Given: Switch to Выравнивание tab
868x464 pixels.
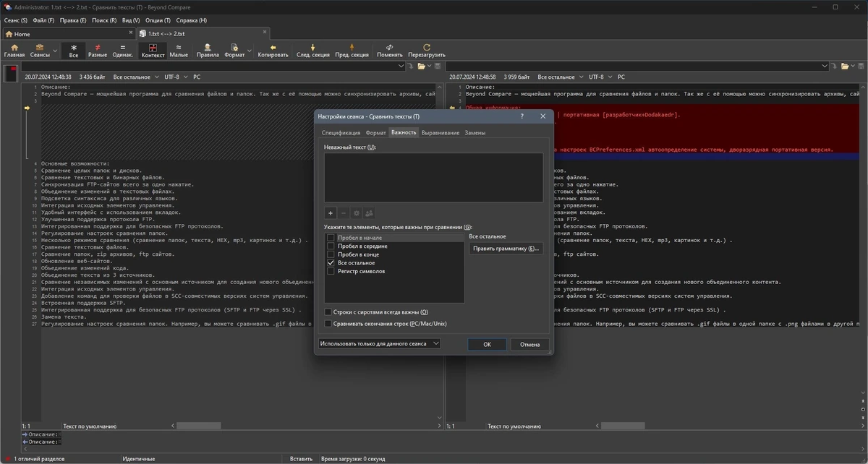Looking at the screenshot, I should pos(441,132).
